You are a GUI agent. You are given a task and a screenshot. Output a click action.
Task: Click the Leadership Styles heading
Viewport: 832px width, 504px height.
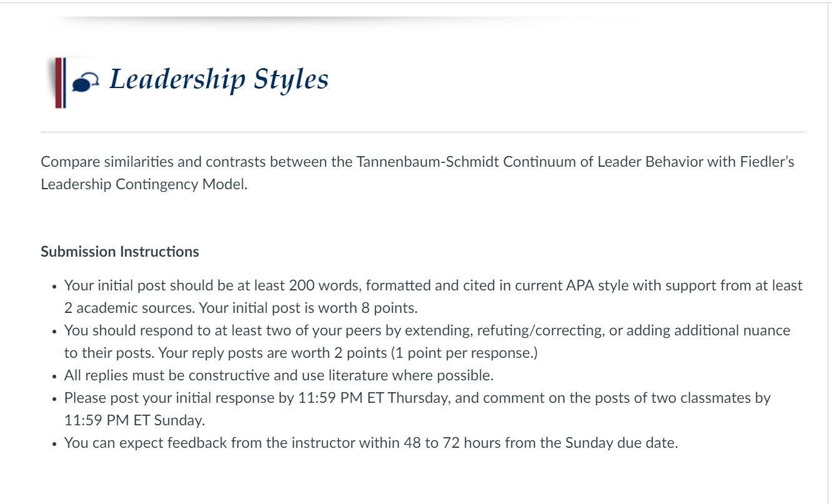click(x=219, y=80)
